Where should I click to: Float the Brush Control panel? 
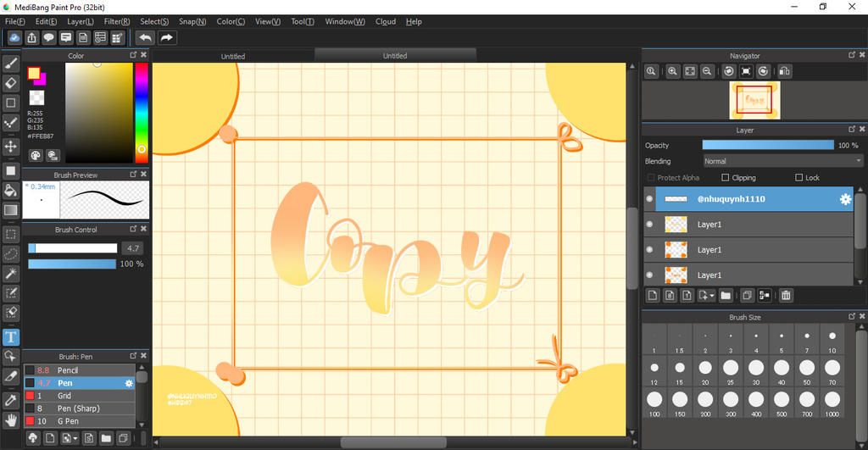click(x=133, y=229)
